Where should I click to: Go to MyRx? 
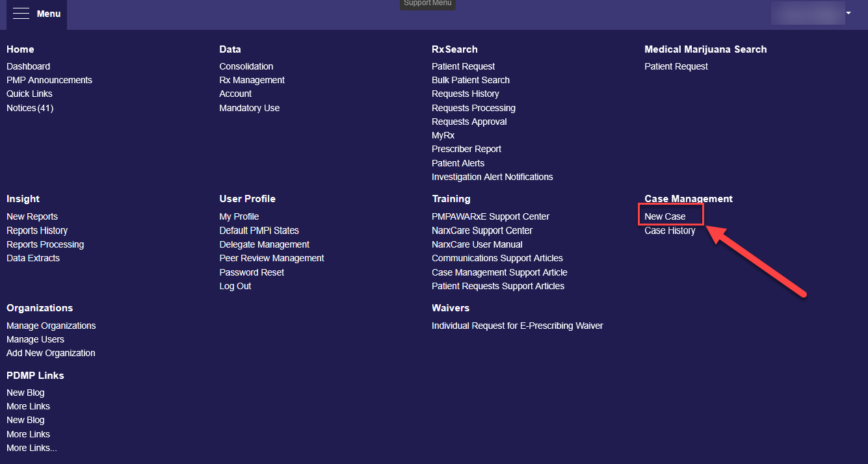point(443,135)
